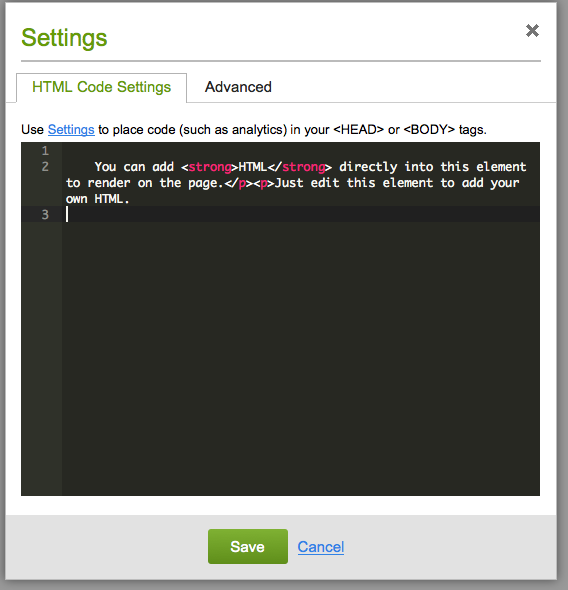
Task: Open the Advanced tab
Action: coord(238,87)
